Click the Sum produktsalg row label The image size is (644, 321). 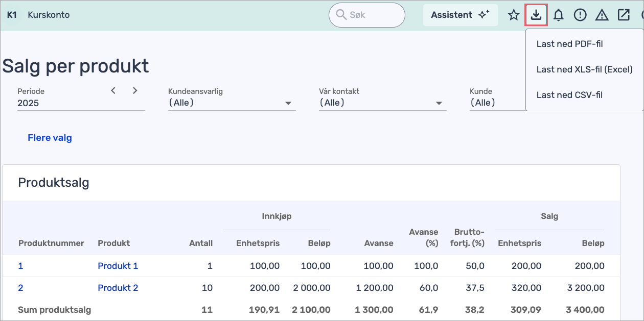tap(55, 309)
